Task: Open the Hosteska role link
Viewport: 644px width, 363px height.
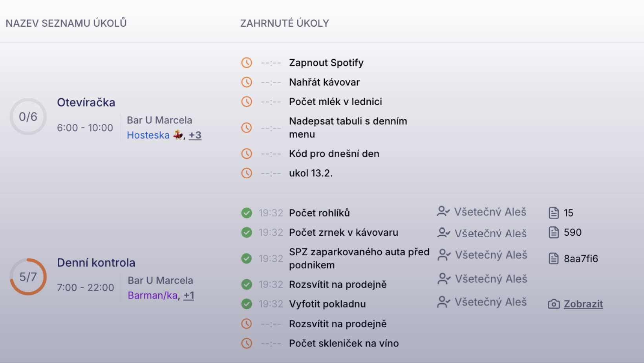Action: pyautogui.click(x=148, y=135)
